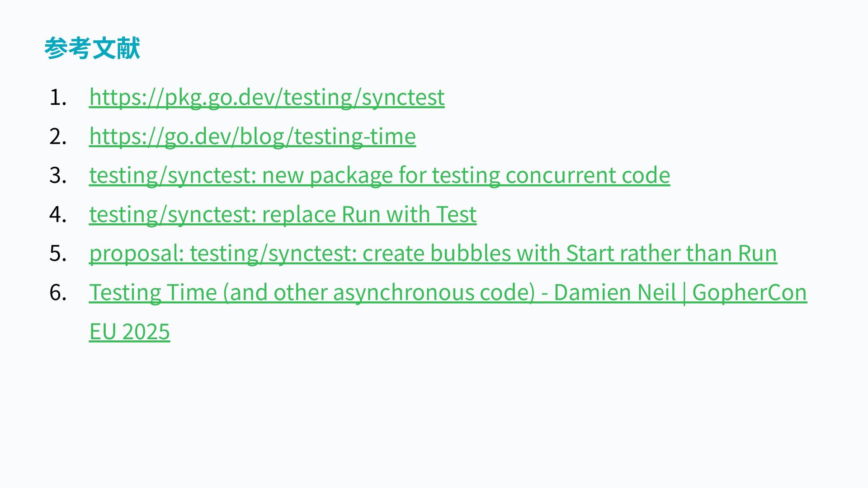
Task: Open the 'create bubbles with Start' proposal link
Action: (x=433, y=253)
